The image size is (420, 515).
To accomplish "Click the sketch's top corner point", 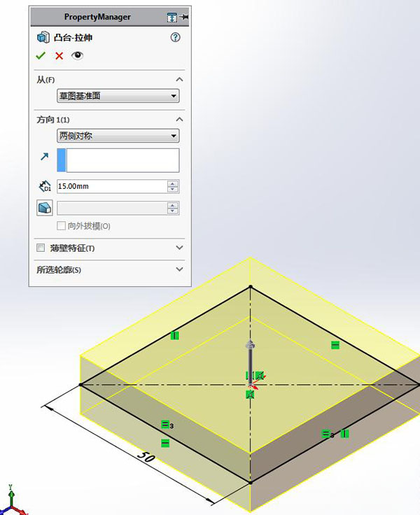I will 251,287.
